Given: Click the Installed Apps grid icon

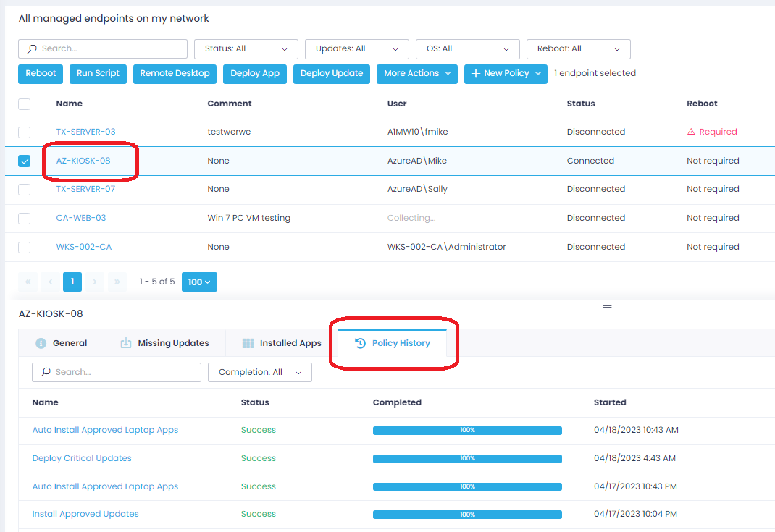Looking at the screenshot, I should click(248, 344).
